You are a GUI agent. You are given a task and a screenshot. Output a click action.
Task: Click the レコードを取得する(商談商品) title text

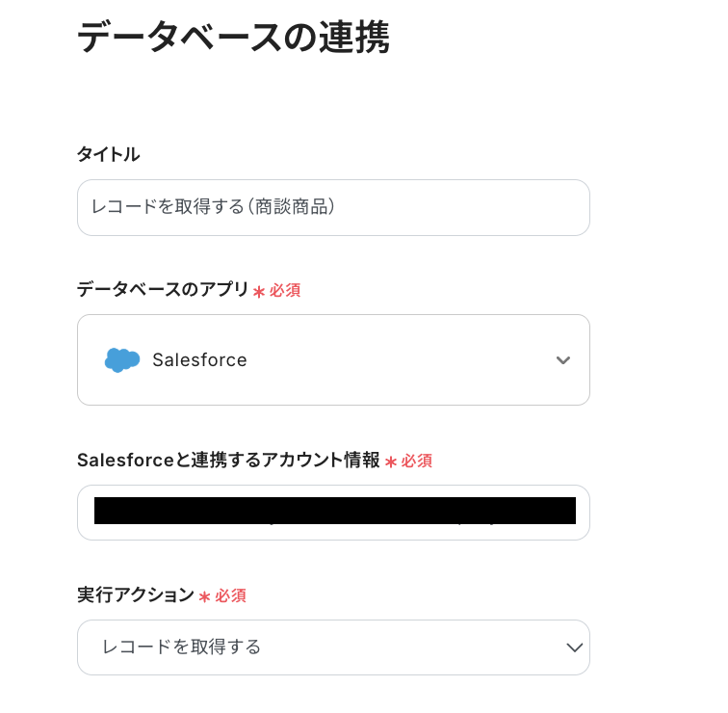point(213,207)
